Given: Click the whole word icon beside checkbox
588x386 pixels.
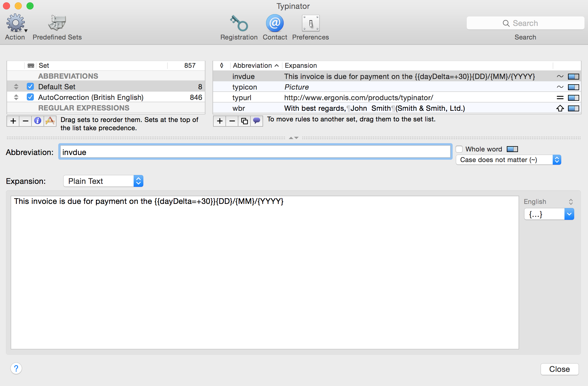Looking at the screenshot, I should click(512, 149).
